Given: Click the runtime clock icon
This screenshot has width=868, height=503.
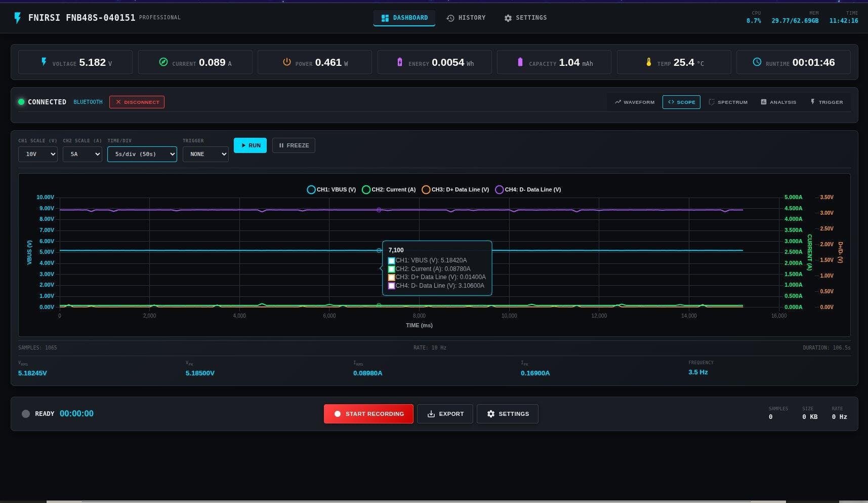Looking at the screenshot, I should click(x=757, y=62).
